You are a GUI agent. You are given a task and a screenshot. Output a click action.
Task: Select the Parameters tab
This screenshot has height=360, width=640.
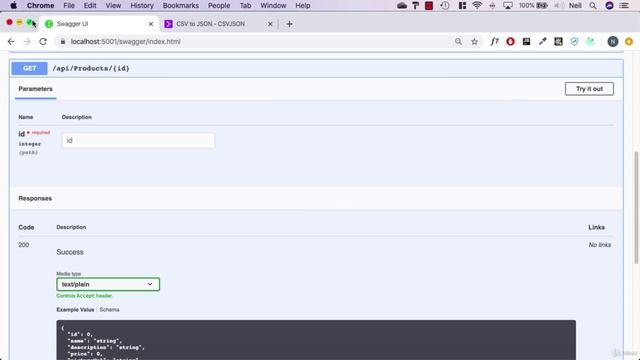point(36,89)
